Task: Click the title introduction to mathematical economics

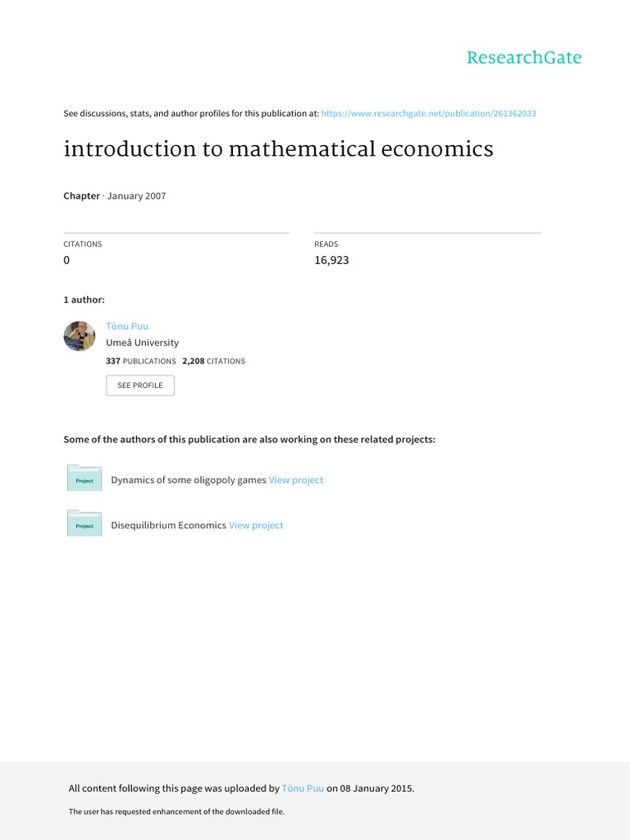Action: pos(278,149)
